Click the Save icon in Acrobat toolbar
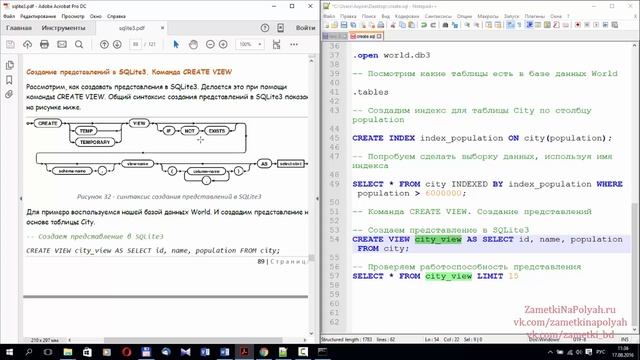The image size is (640, 360). tap(10, 44)
